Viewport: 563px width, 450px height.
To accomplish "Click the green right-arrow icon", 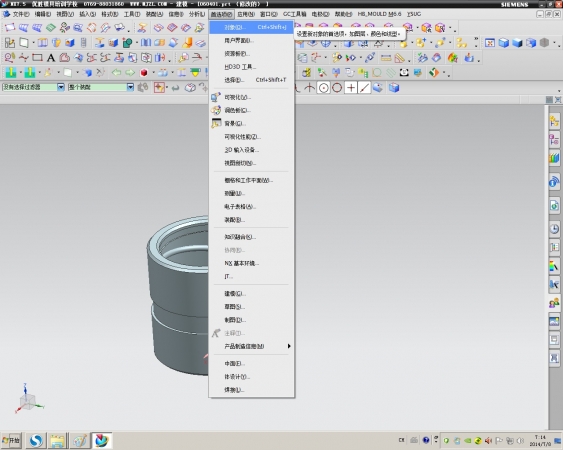I will click(x=130, y=73).
